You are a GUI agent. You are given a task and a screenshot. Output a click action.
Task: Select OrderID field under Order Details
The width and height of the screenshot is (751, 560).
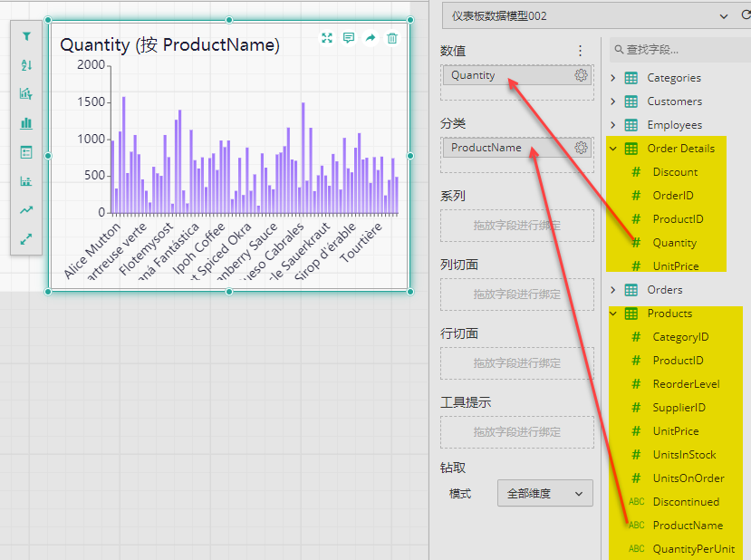pos(673,196)
